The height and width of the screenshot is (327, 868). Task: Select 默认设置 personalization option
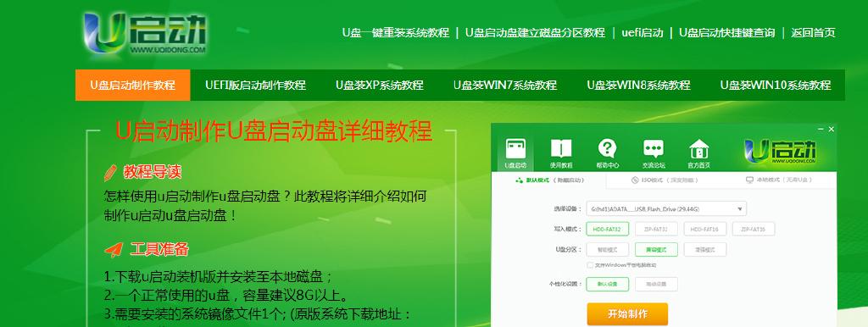607,285
